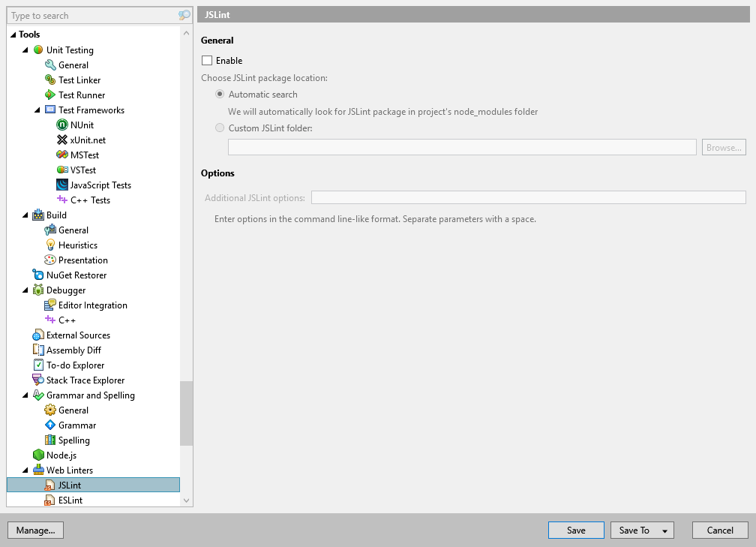Click the Additional JSLint options field
The height and width of the screenshot is (547, 756).
(529, 197)
